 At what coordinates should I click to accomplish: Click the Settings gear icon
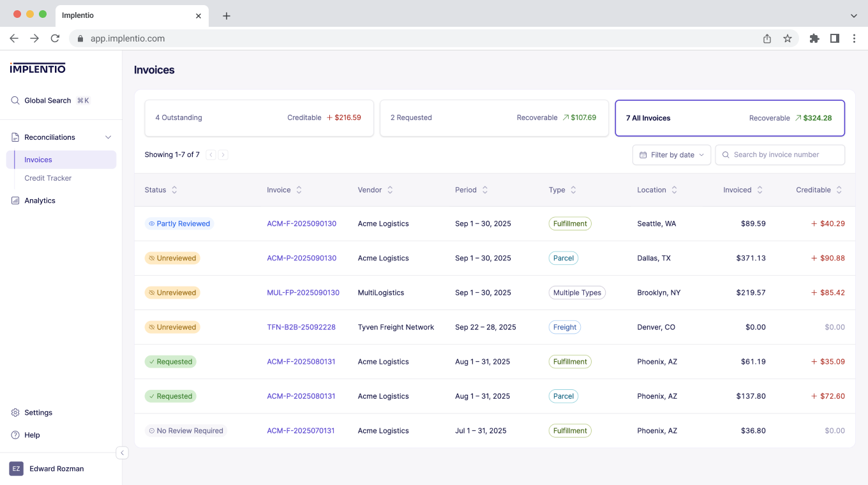click(x=14, y=412)
